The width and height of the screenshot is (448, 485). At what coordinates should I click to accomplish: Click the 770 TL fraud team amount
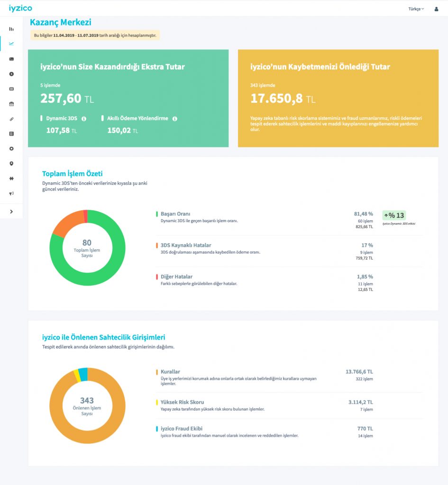click(365, 428)
